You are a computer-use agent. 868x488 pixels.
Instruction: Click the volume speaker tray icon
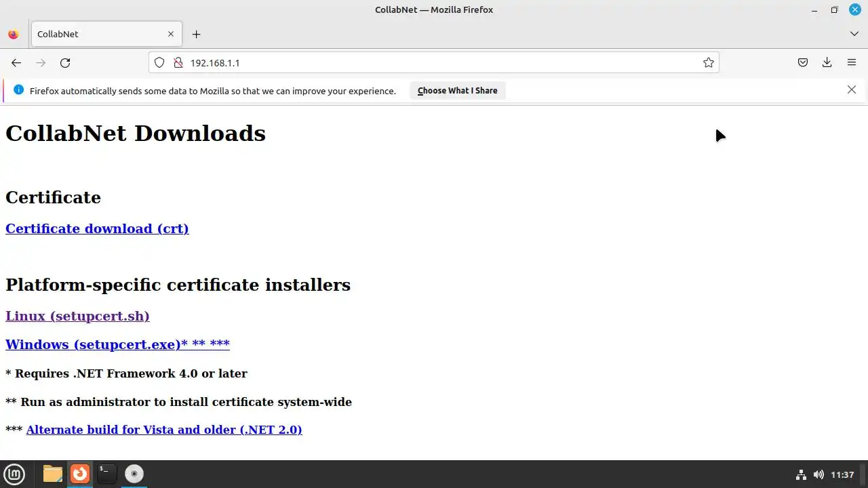pos(818,474)
